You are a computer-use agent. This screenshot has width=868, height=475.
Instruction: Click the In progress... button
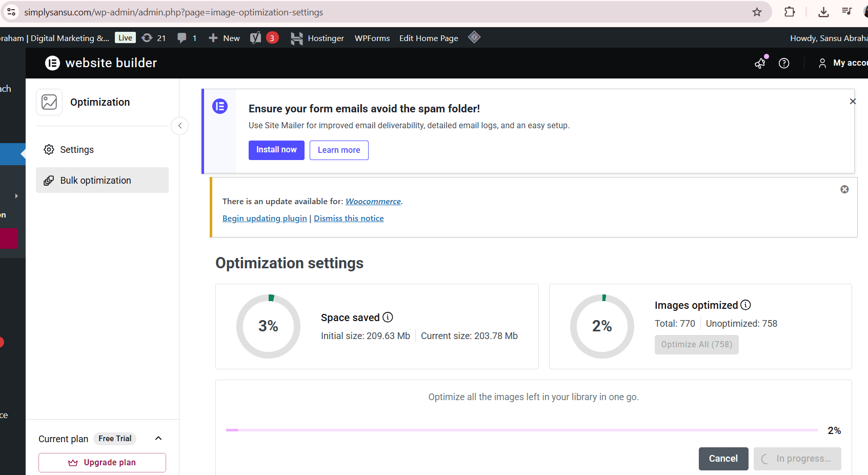click(x=797, y=459)
